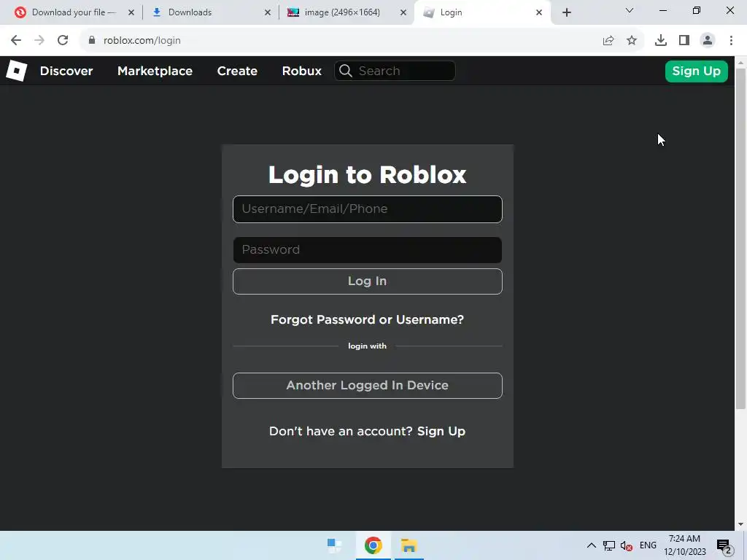Show hidden tray icons chevron
The height and width of the screenshot is (560, 747).
click(591, 545)
